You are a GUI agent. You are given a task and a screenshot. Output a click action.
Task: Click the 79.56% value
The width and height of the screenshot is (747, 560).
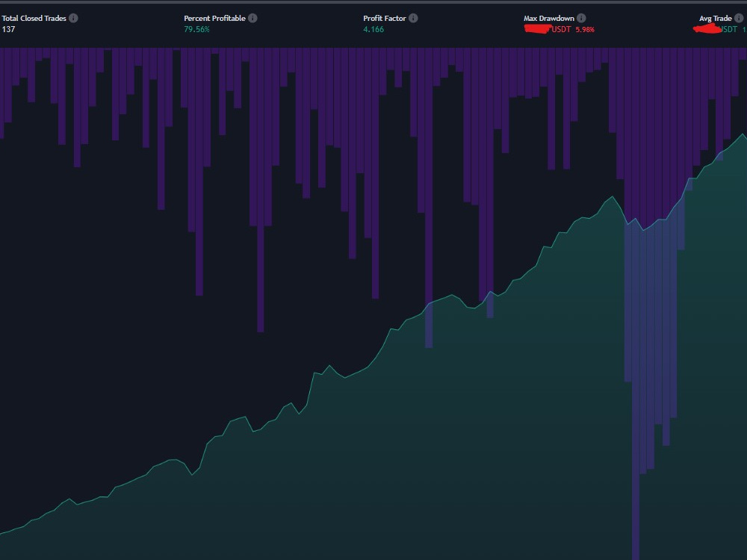pos(196,29)
